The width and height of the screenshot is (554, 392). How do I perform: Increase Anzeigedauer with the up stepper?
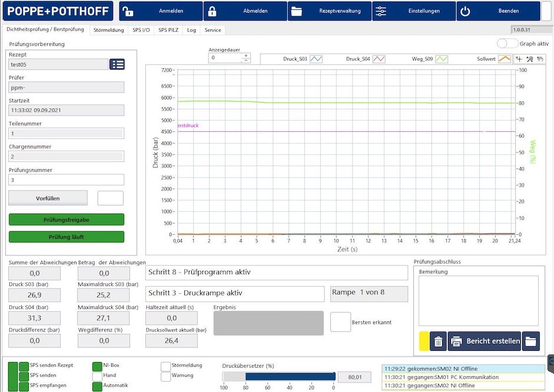tap(246, 56)
